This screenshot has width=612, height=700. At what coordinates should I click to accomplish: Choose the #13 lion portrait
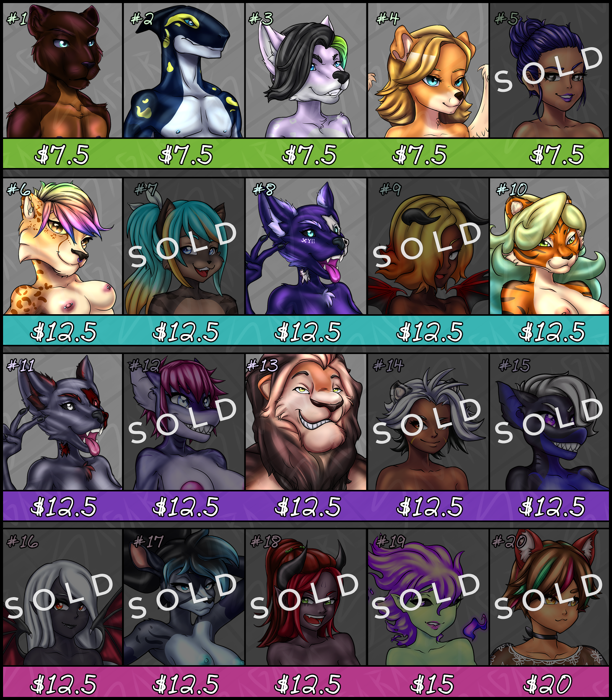point(306,422)
